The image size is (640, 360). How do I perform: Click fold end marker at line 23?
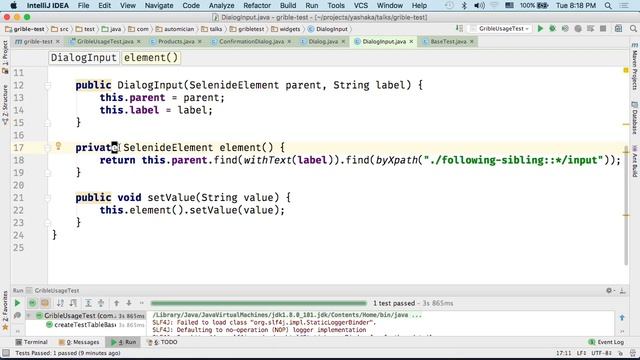48,222
